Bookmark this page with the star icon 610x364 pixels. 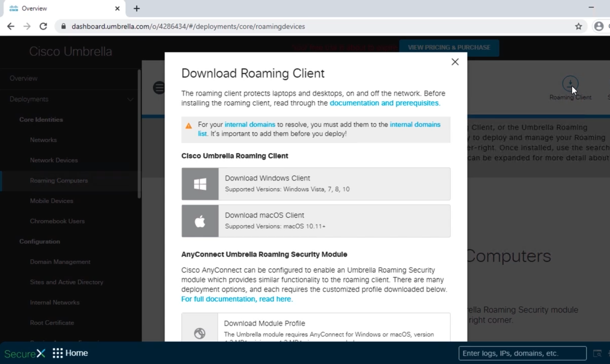pyautogui.click(x=579, y=26)
